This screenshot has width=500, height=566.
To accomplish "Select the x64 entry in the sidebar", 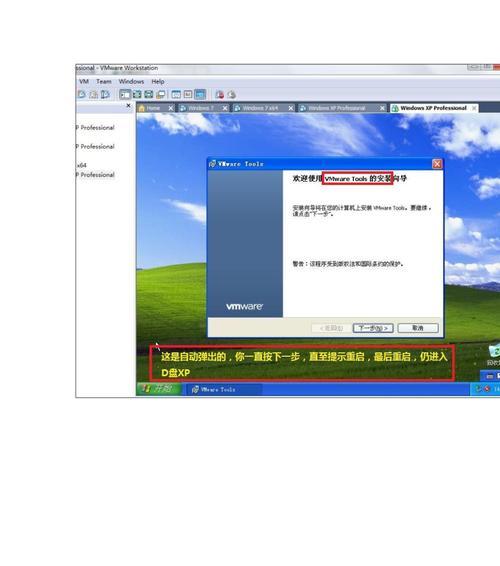I will point(82,165).
